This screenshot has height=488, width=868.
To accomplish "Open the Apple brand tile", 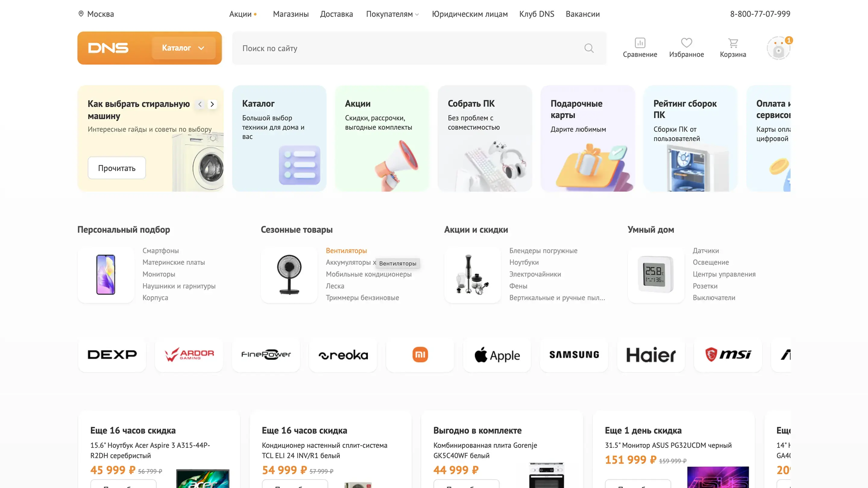I will 497,355.
